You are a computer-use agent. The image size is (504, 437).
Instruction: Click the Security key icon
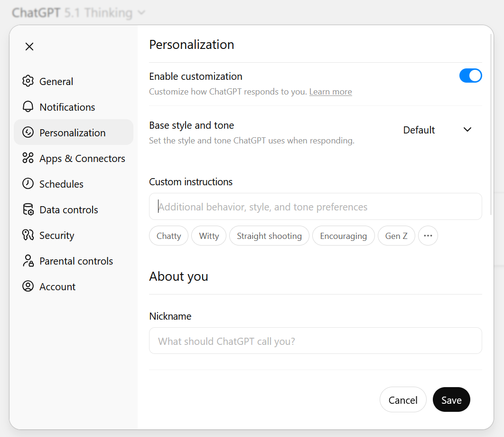[x=28, y=235]
